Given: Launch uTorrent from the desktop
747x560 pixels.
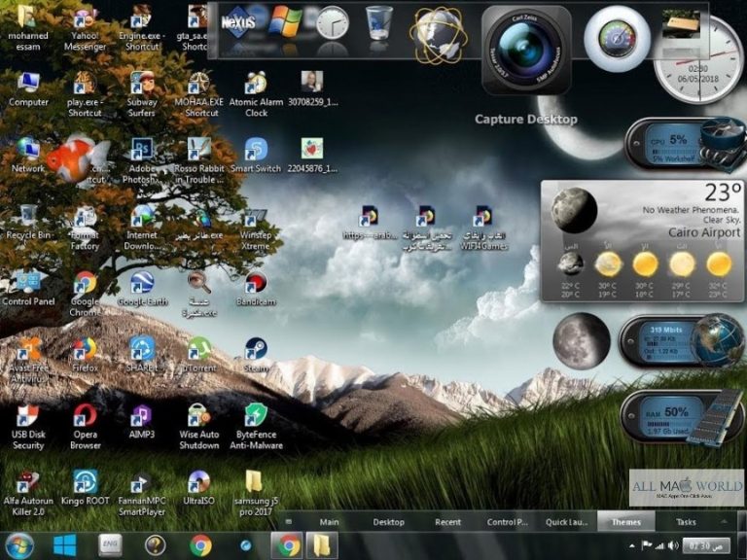Looking at the screenshot, I should (x=198, y=349).
